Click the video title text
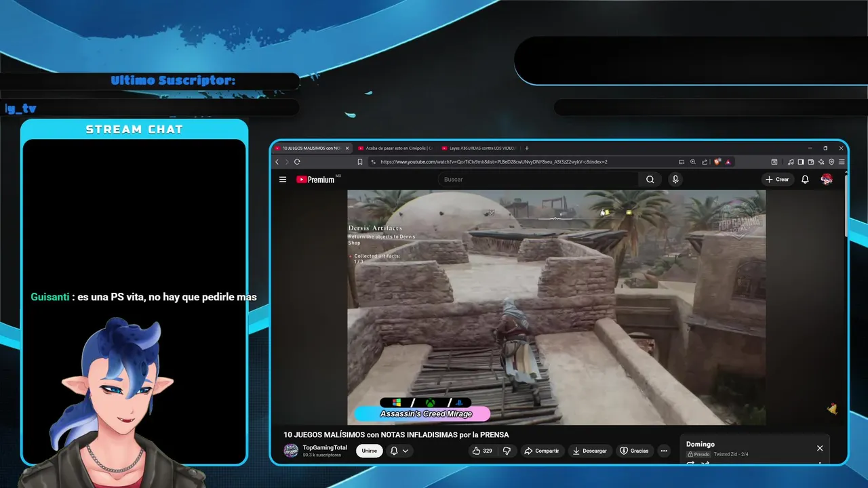Image resolution: width=868 pixels, height=488 pixels. [396, 435]
